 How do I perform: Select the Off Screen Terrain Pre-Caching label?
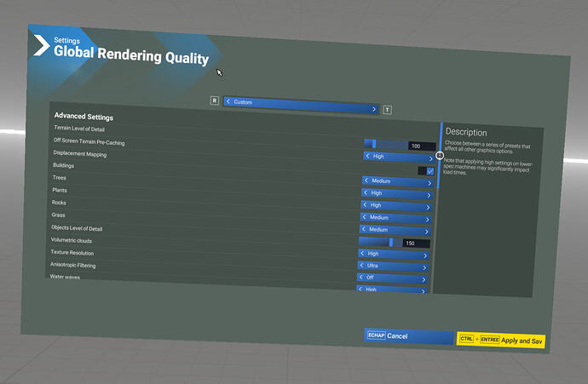[x=89, y=141]
